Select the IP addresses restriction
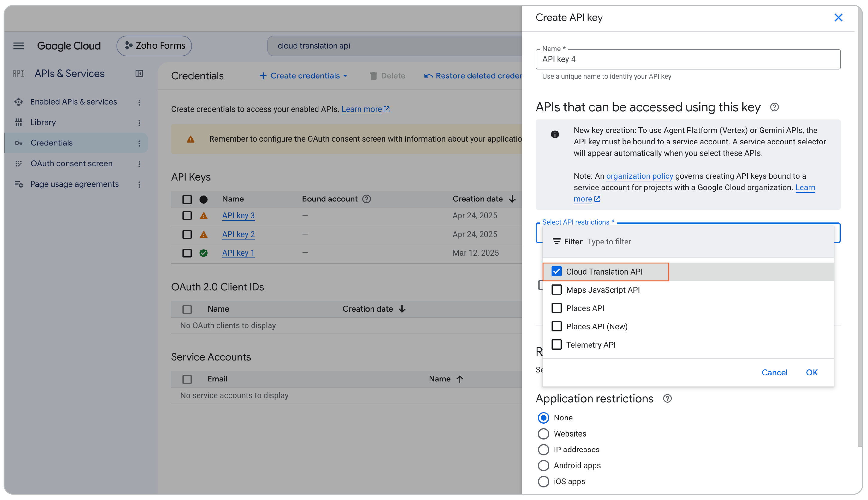 pyautogui.click(x=543, y=449)
